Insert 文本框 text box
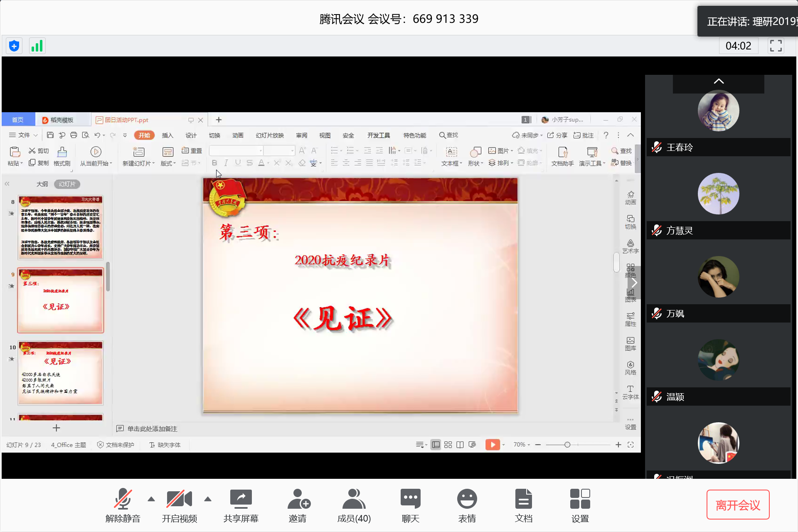 (x=451, y=156)
